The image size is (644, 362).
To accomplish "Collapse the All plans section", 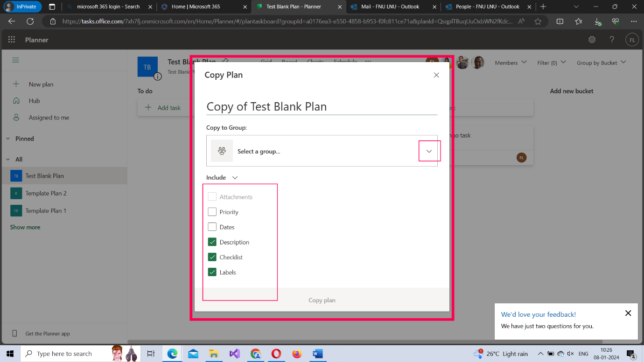I will click(x=8, y=159).
